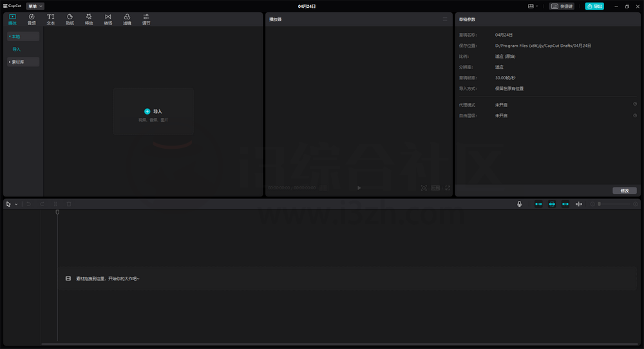
Task: Click the undo arrow in timeline toolbar
Action: click(x=29, y=204)
